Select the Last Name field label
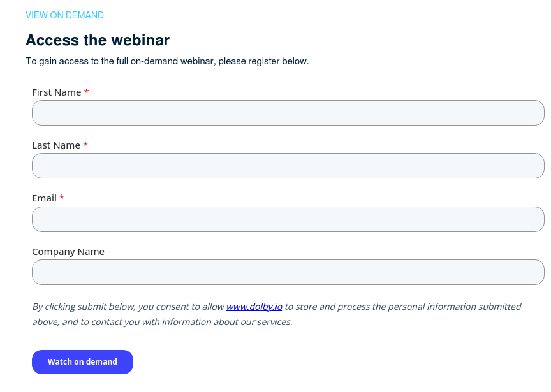 pyautogui.click(x=55, y=145)
